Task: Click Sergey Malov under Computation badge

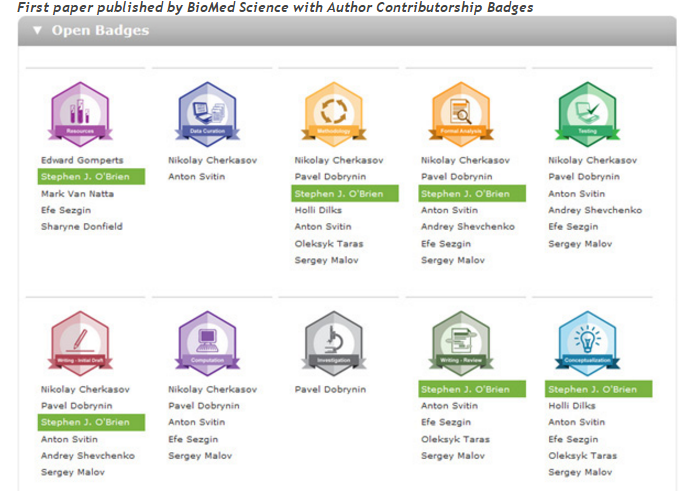Action: point(200,455)
